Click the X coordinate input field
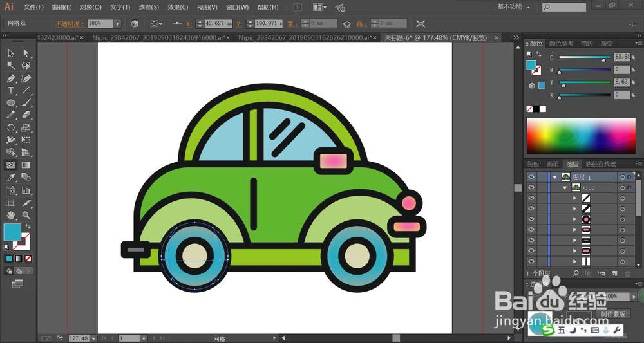The image size is (644, 343). (x=218, y=24)
